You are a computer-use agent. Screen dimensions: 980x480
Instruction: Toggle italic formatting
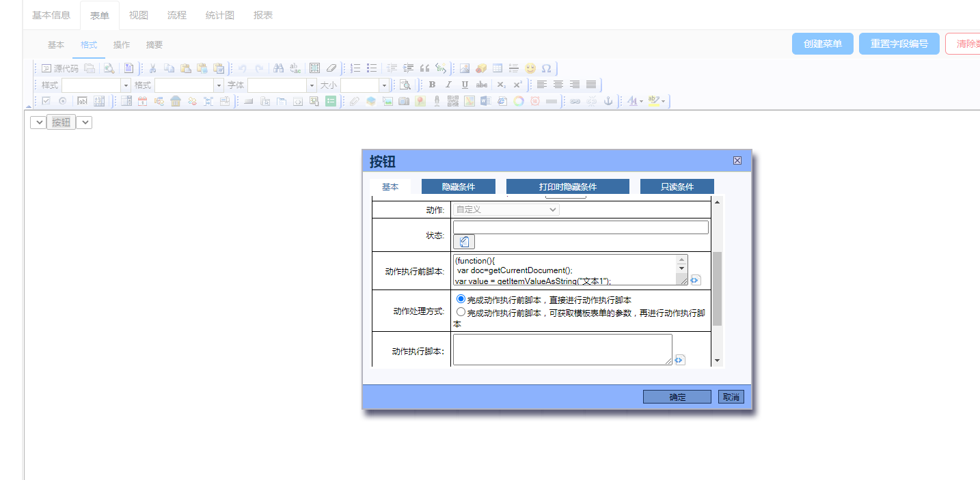[448, 85]
